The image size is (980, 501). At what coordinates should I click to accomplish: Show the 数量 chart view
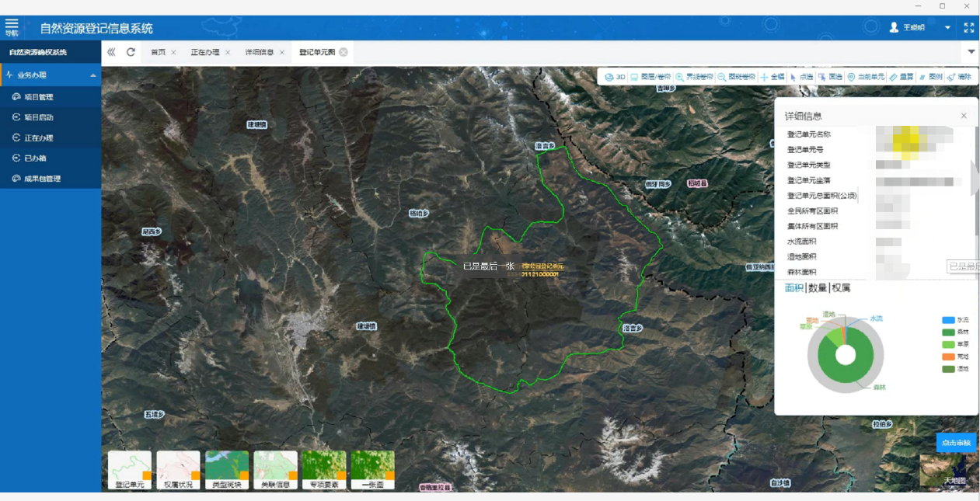pos(817,288)
